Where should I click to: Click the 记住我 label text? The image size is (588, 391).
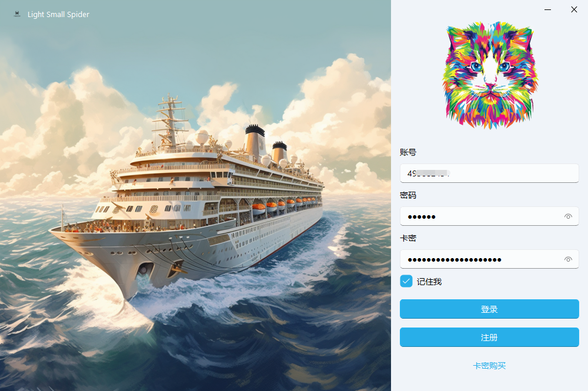[x=429, y=282]
